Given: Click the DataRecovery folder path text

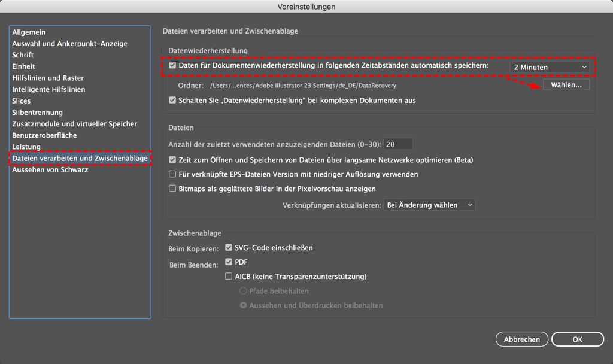Looking at the screenshot, I should [x=303, y=86].
